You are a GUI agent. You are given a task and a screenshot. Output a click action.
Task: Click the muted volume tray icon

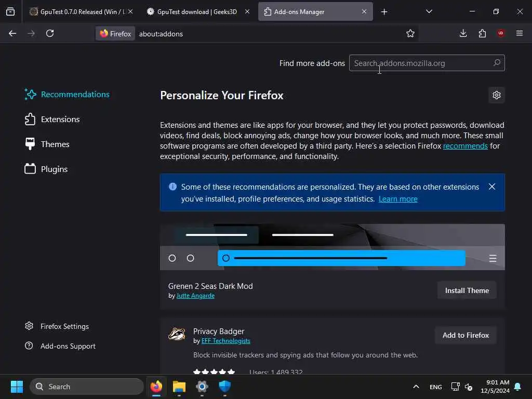tap(469, 387)
